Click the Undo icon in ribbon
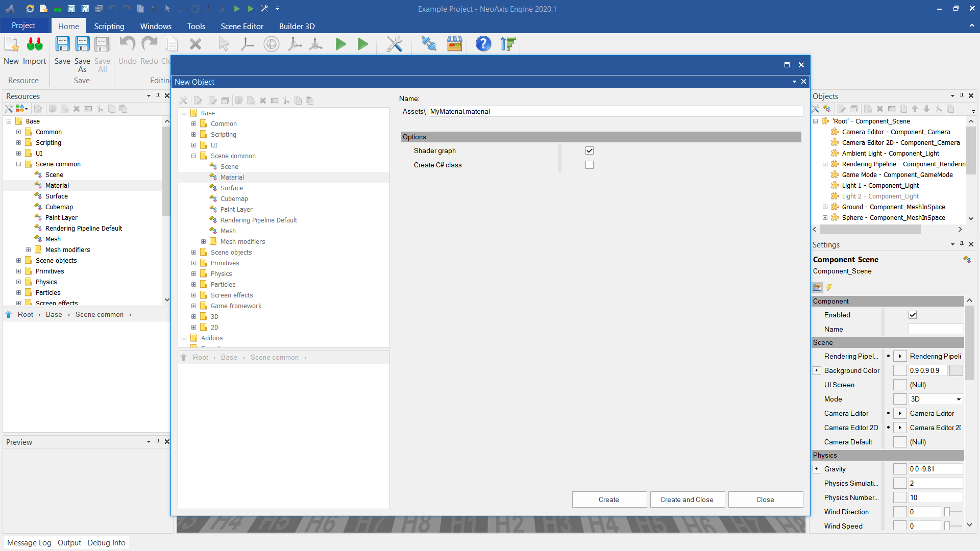This screenshot has height=551, width=980. point(127,45)
